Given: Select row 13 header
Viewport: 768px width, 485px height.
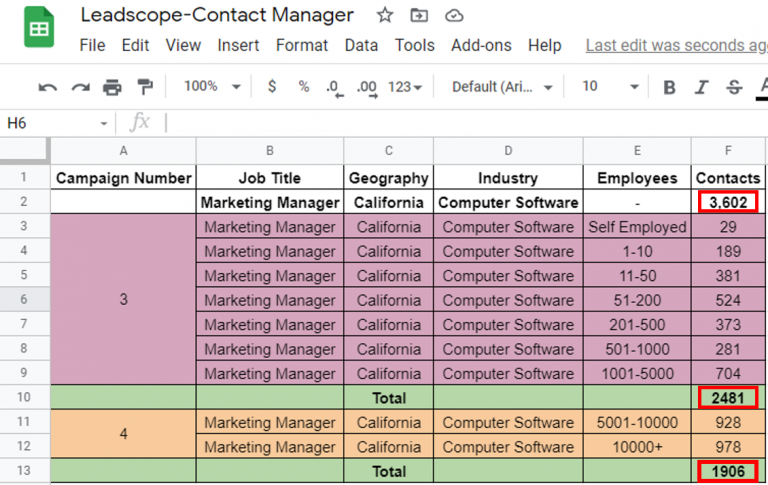Looking at the screenshot, I should [24, 471].
